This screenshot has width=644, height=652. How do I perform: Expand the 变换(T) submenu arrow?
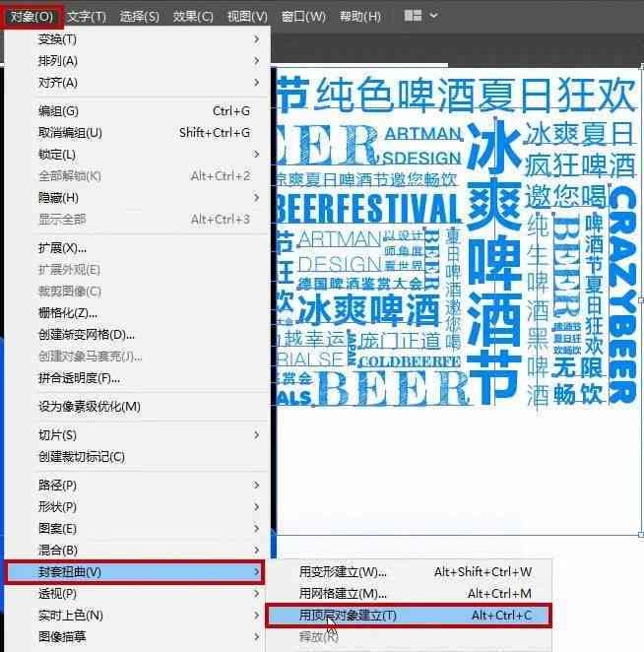click(257, 39)
